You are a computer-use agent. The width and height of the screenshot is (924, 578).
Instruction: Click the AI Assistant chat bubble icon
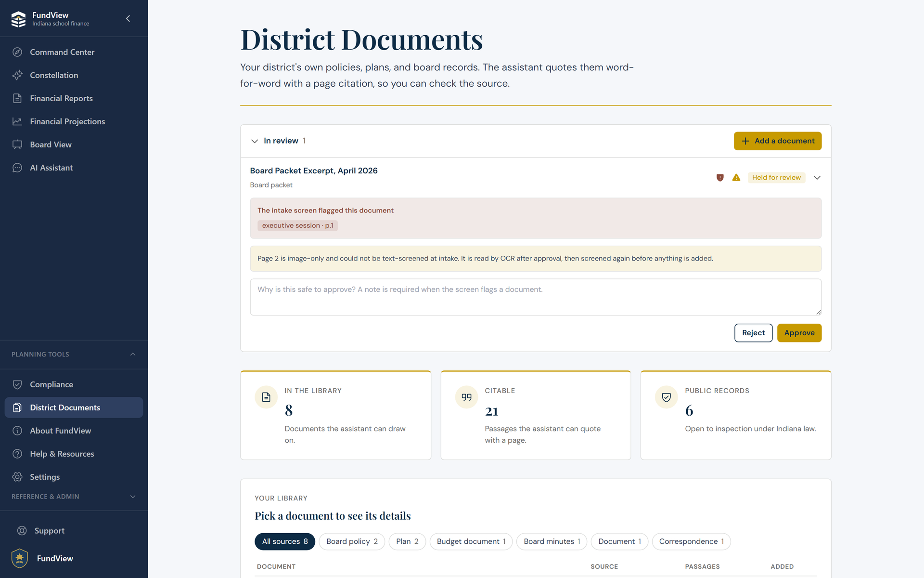[17, 168]
